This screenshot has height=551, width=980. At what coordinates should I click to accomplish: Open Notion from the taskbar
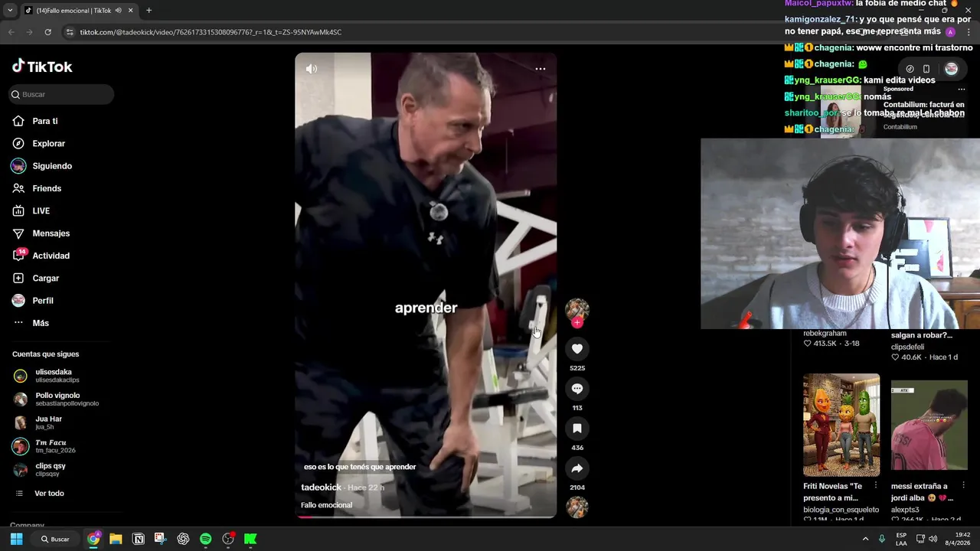pyautogui.click(x=139, y=539)
